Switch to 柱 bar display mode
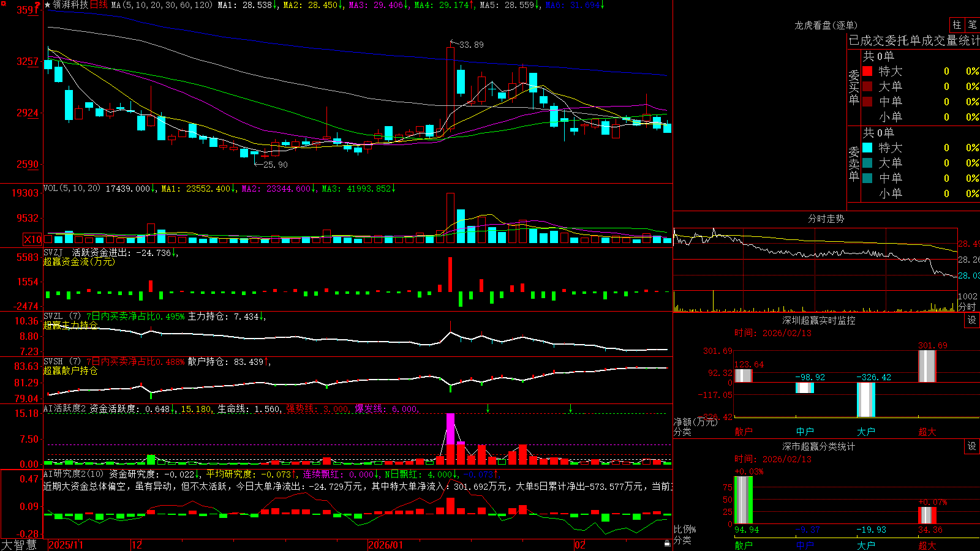The height and width of the screenshot is (551, 980). coord(957,24)
